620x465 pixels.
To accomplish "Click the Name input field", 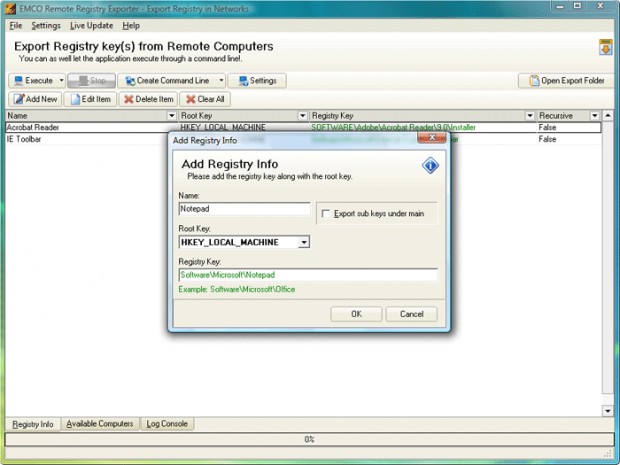I will click(244, 209).
